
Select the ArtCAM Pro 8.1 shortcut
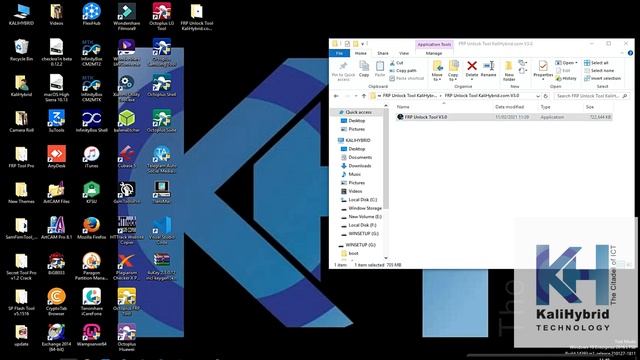(x=56, y=228)
